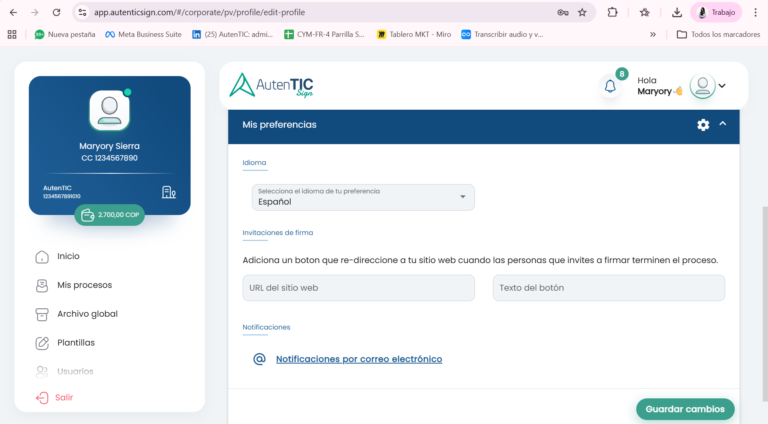Click the profile avatar on the blue card
Viewport: 768px width, 424px height.
click(x=109, y=111)
